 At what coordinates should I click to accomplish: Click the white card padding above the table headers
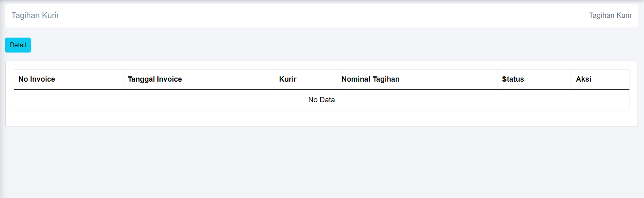pos(322,65)
